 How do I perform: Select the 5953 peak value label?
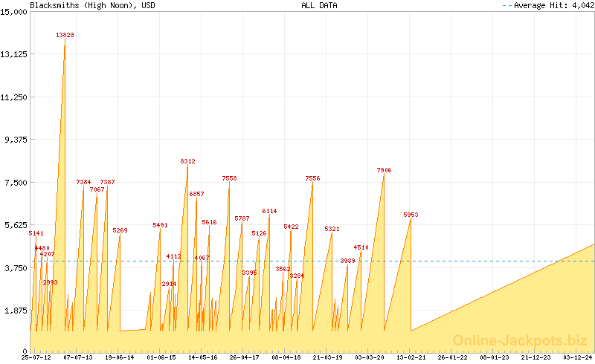[411, 215]
